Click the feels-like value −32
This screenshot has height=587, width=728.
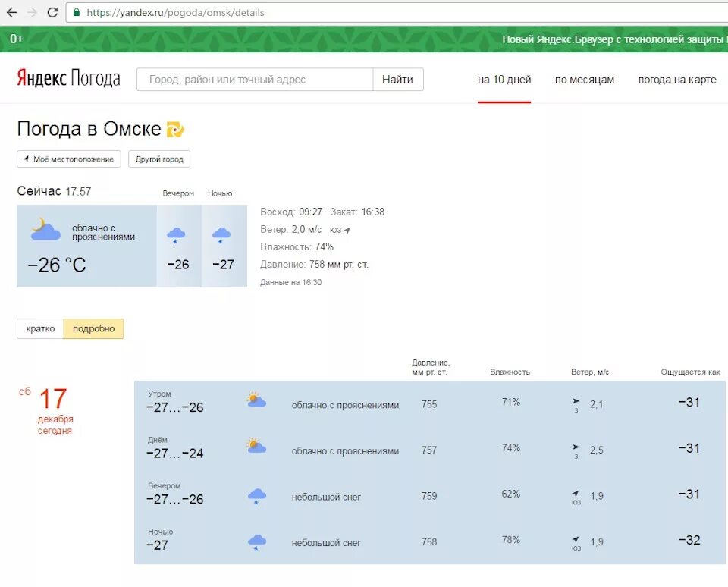pos(689,540)
